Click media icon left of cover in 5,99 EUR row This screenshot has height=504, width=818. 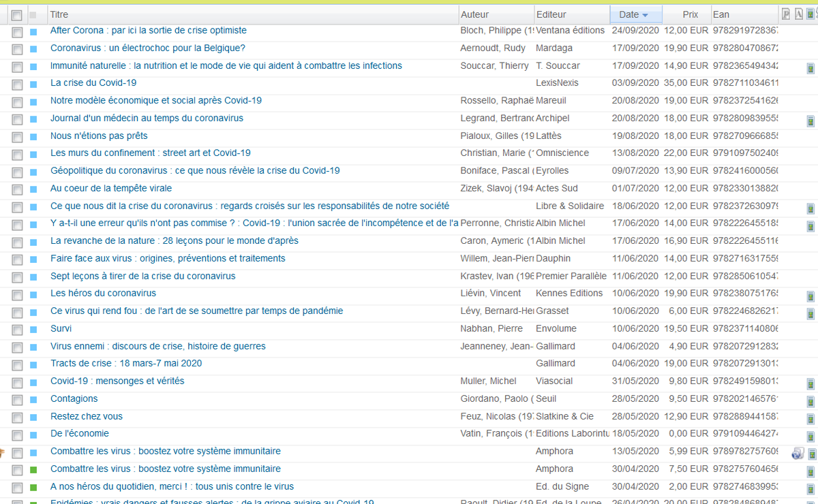pyautogui.click(x=798, y=454)
